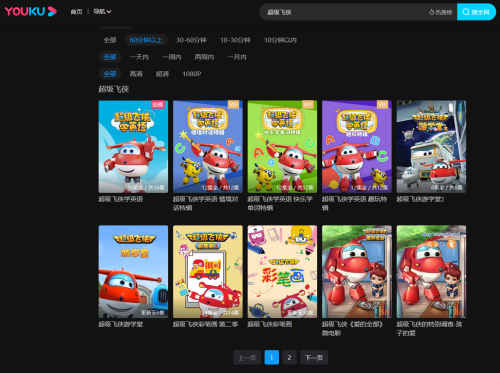Image resolution: width=500 pixels, height=373 pixels.
Task: Open the 首页 home tab
Action: [76, 12]
